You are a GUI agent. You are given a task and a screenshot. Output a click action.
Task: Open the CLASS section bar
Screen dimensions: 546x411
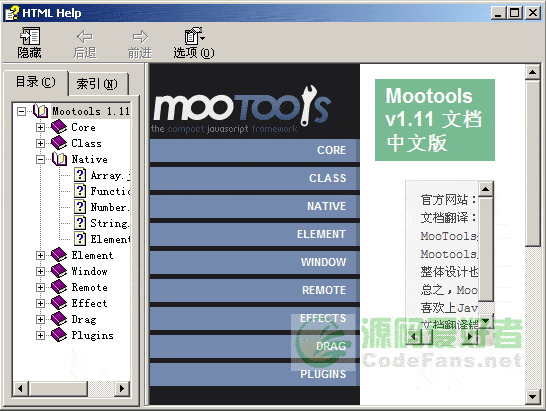255,178
